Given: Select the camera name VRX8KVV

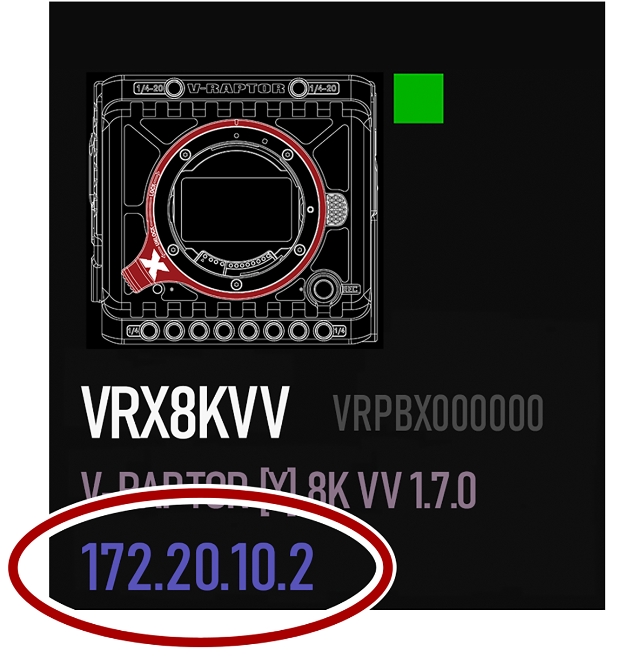Looking at the screenshot, I should pos(185,412).
